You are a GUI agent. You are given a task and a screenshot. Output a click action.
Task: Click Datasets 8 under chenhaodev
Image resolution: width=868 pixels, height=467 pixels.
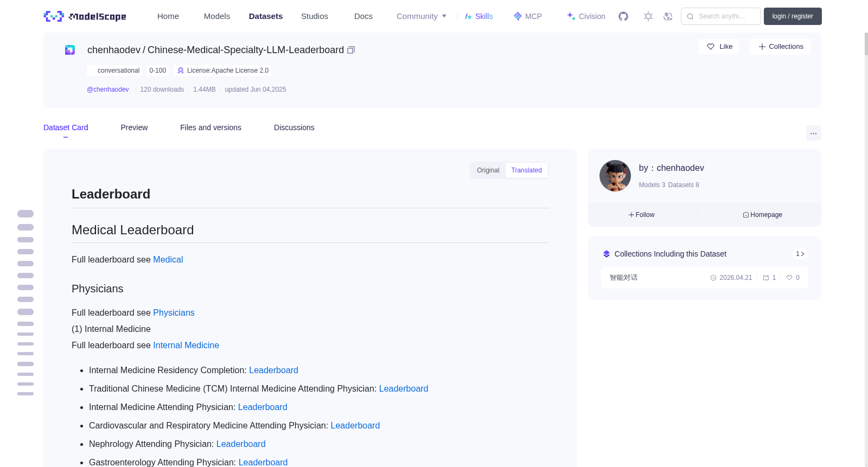coord(684,185)
